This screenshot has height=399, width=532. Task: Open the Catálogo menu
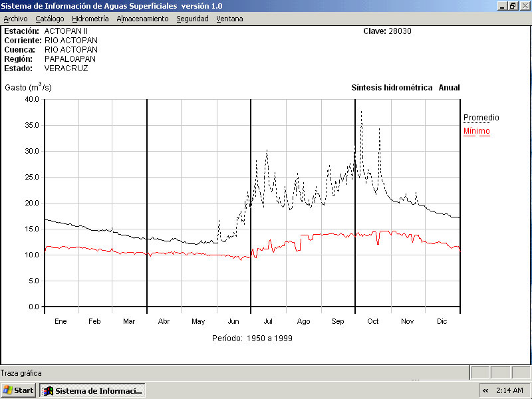50,19
